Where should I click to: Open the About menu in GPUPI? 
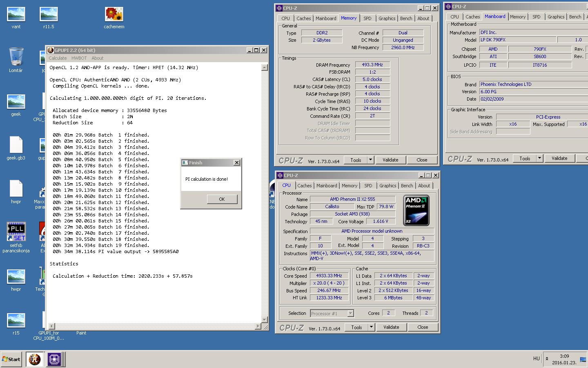[x=97, y=58]
